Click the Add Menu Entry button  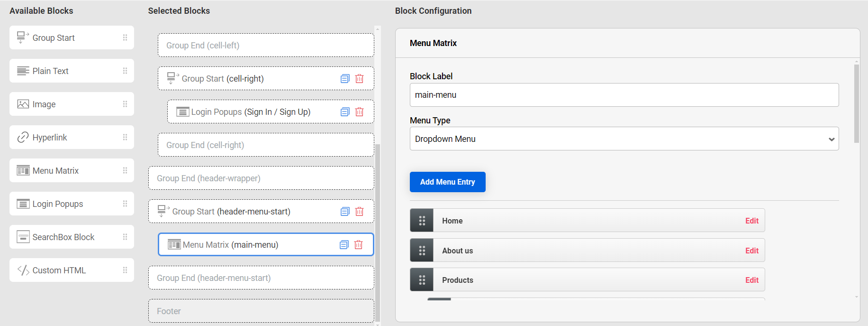[447, 182]
